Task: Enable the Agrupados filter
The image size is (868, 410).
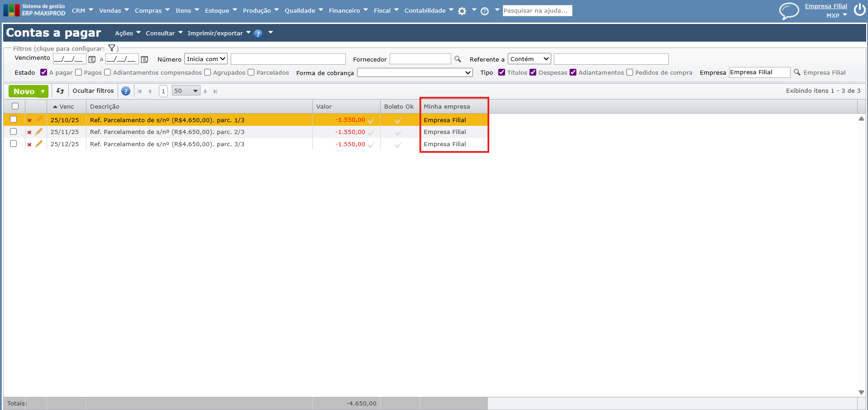Action: 208,72
